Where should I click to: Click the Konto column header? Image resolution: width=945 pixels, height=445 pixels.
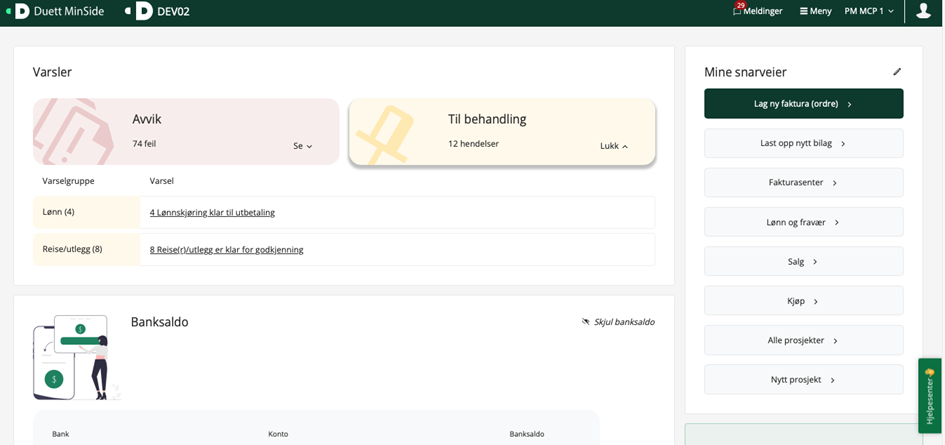point(278,434)
